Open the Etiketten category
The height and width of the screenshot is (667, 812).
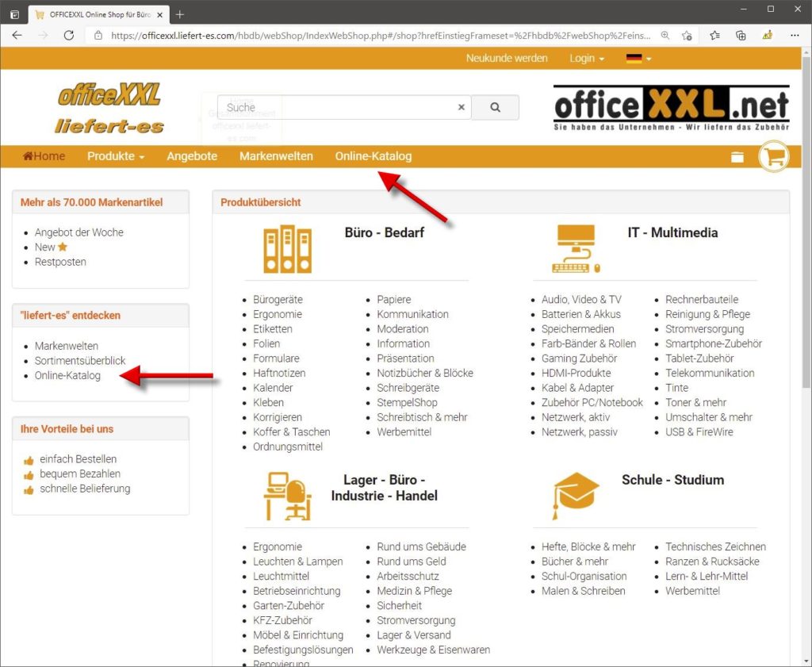(x=273, y=329)
